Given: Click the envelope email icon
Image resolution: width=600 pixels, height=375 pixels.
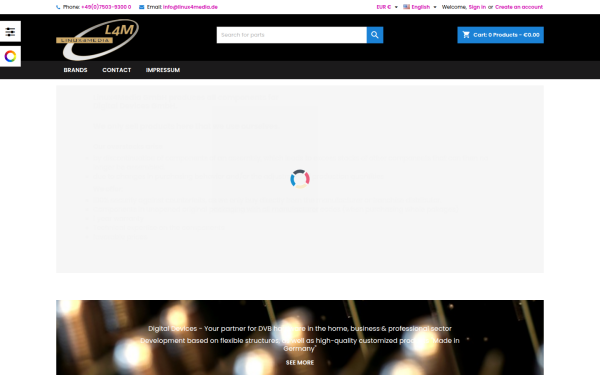Looking at the screenshot, I should [142, 7].
